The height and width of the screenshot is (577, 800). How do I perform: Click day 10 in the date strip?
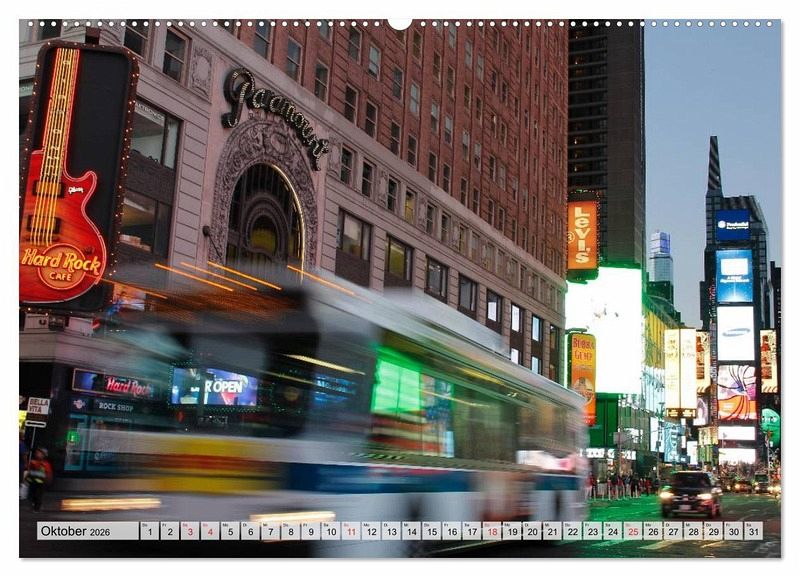click(331, 531)
